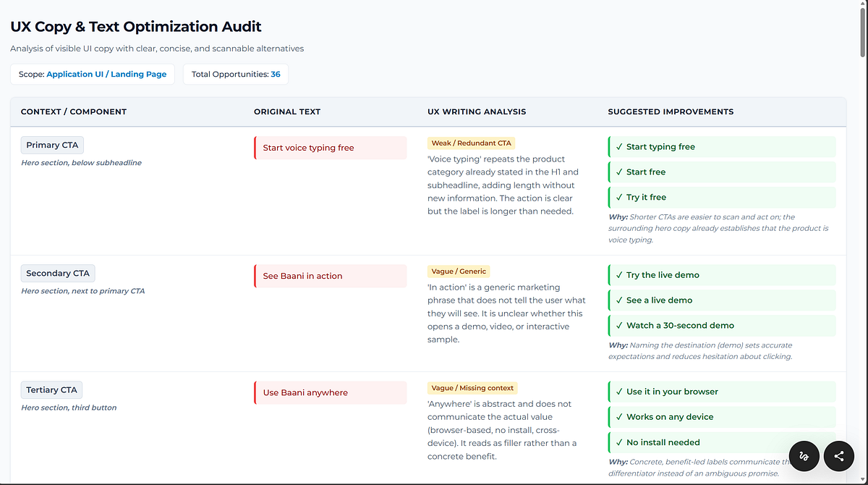The width and height of the screenshot is (868, 485).
Task: Select the 'Watch a 30-second demo' suggestion
Action: [x=722, y=325]
